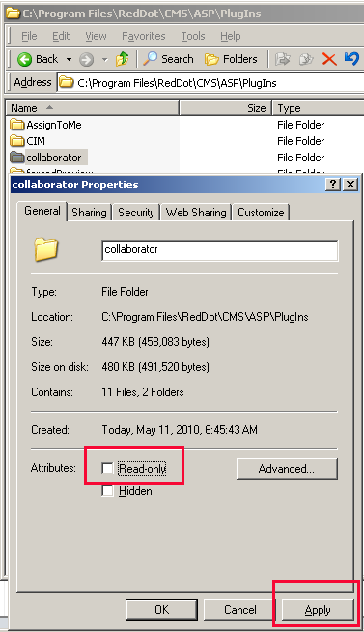Switch to the Security tab
The width and height of the screenshot is (364, 632).
tap(136, 213)
